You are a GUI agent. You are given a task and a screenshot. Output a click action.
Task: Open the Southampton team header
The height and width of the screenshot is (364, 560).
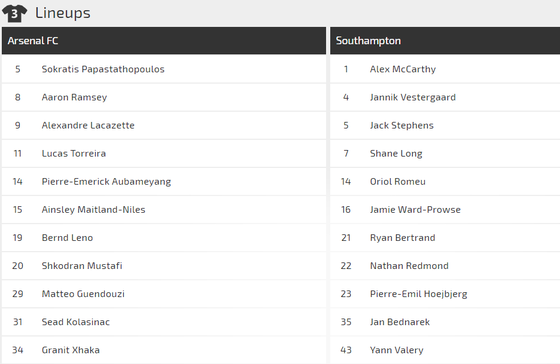[x=445, y=41]
